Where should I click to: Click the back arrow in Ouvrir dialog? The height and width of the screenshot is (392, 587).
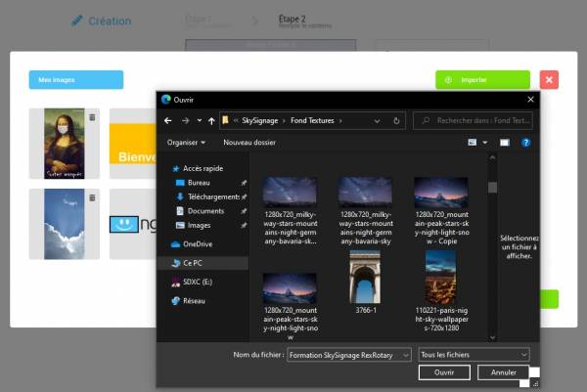tap(168, 121)
